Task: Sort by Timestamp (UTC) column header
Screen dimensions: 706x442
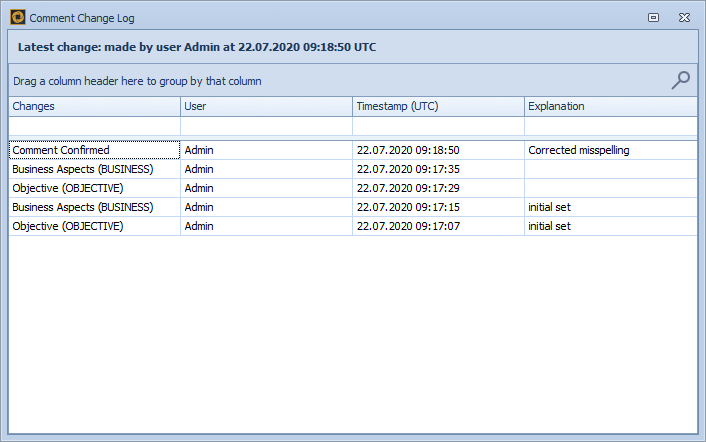Action: coord(438,106)
